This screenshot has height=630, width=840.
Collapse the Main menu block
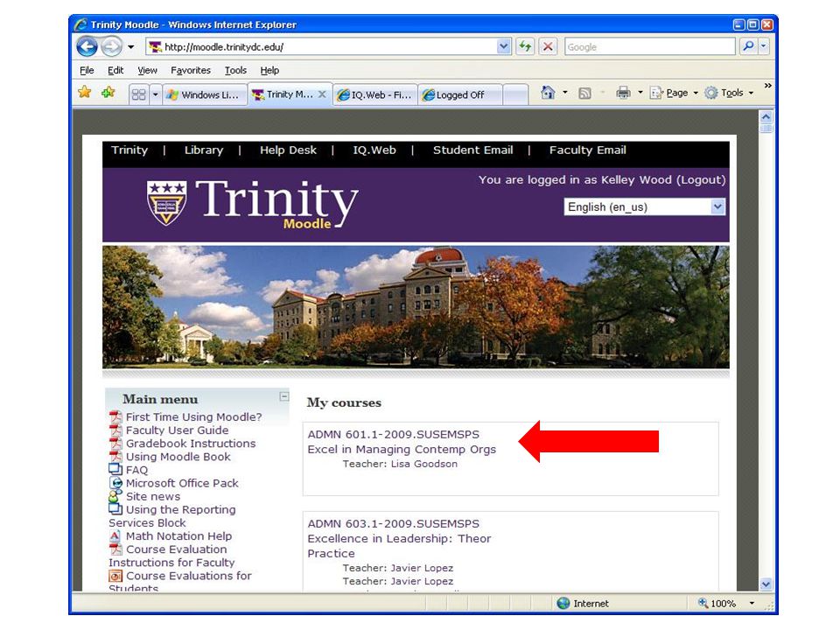tap(283, 396)
